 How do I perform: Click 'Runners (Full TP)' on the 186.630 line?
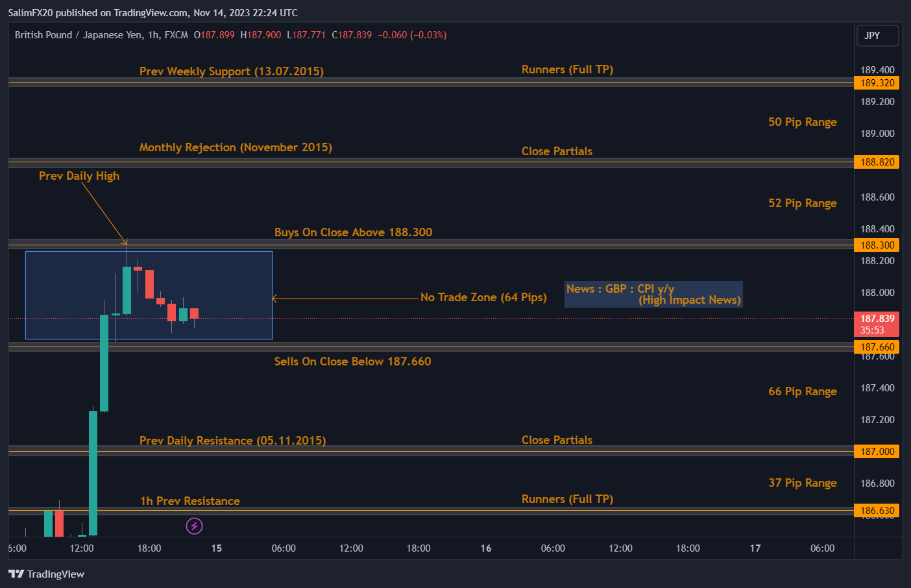(567, 499)
